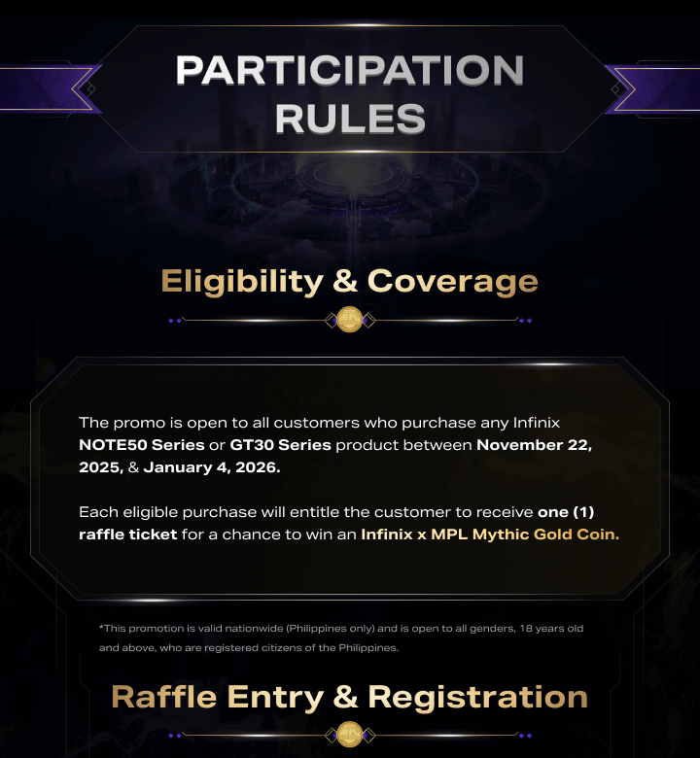Screen dimensions: 700x758
Task: Click the purple diamond dots left of Eligibility divider
Action: (x=175, y=320)
